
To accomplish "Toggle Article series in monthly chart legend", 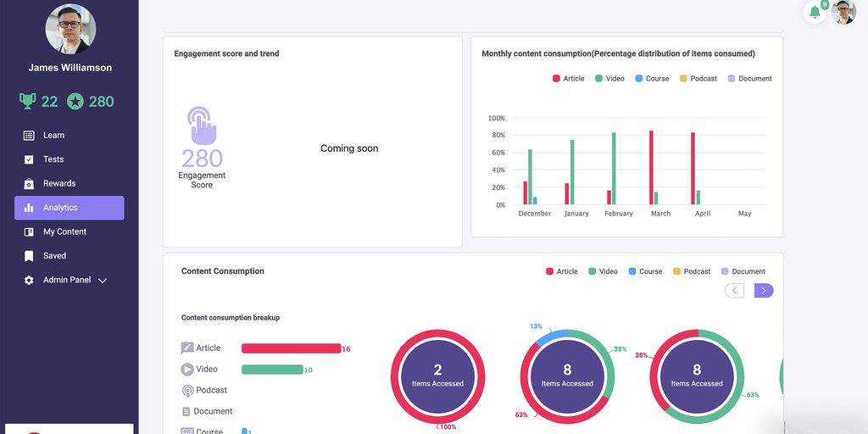I will [568, 79].
